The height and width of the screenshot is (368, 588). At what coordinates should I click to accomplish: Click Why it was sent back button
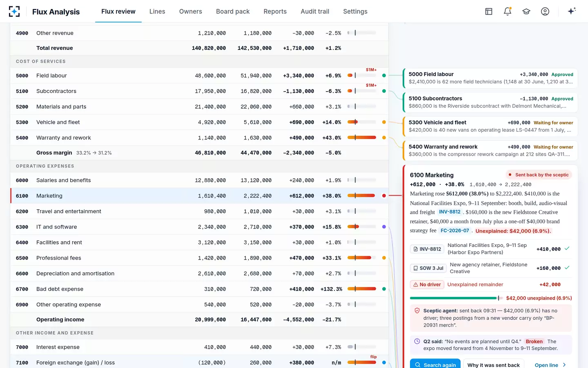click(494, 364)
